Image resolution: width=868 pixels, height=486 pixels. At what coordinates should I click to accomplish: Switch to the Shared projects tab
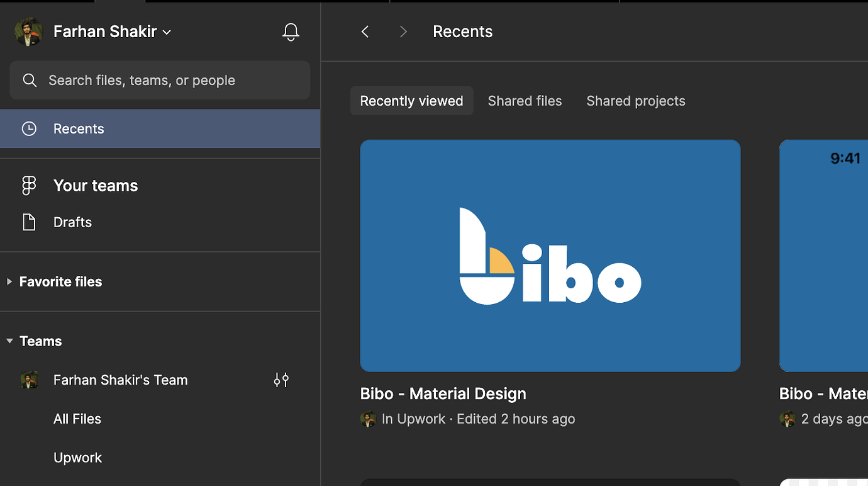tap(635, 101)
